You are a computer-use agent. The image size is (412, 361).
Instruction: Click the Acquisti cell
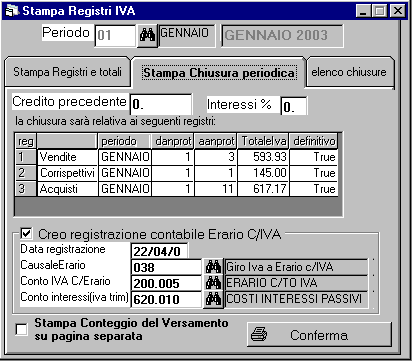pyautogui.click(x=67, y=189)
